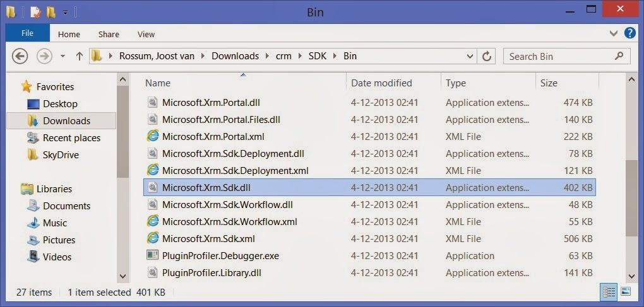Refresh the Bin folder view
This screenshot has height=307, width=644.
click(x=487, y=56)
